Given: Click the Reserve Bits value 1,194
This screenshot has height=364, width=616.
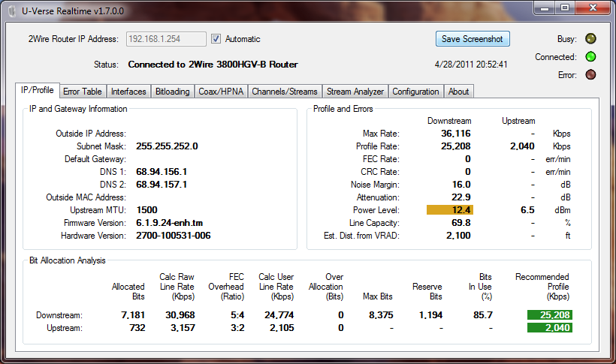Looking at the screenshot, I should click(x=430, y=315).
